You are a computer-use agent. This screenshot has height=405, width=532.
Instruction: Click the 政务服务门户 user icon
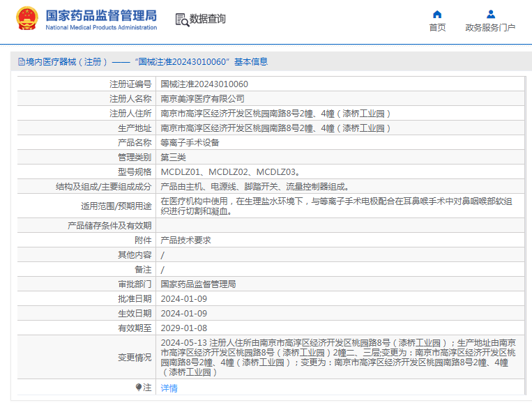491,14
